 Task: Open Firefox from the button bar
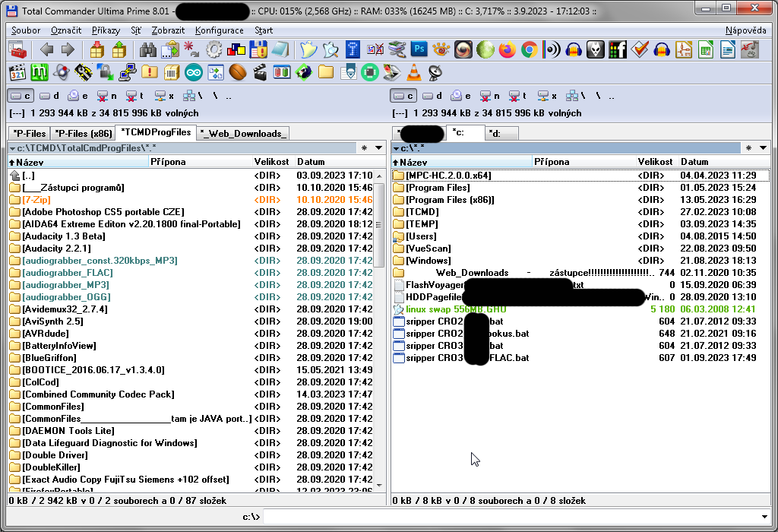tap(507, 50)
